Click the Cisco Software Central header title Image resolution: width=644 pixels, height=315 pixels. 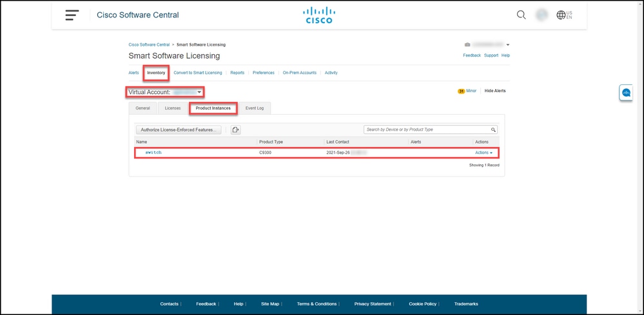tap(137, 15)
